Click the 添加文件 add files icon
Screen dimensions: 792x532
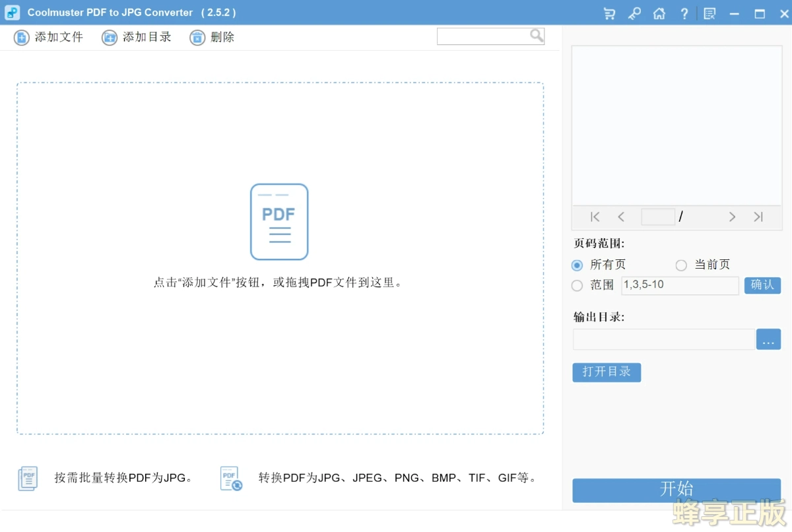[x=20, y=38]
